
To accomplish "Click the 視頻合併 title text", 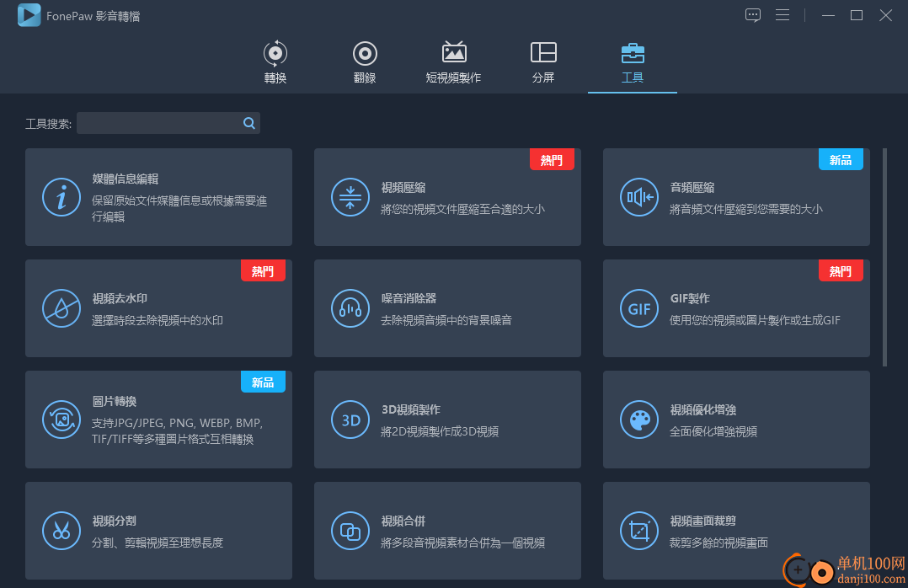I will coord(403,521).
